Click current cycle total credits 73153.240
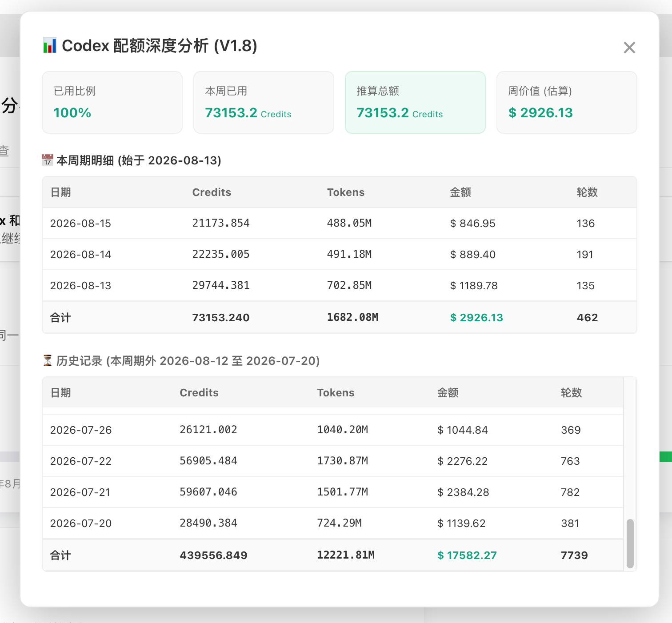This screenshot has height=623, width=672. click(221, 318)
